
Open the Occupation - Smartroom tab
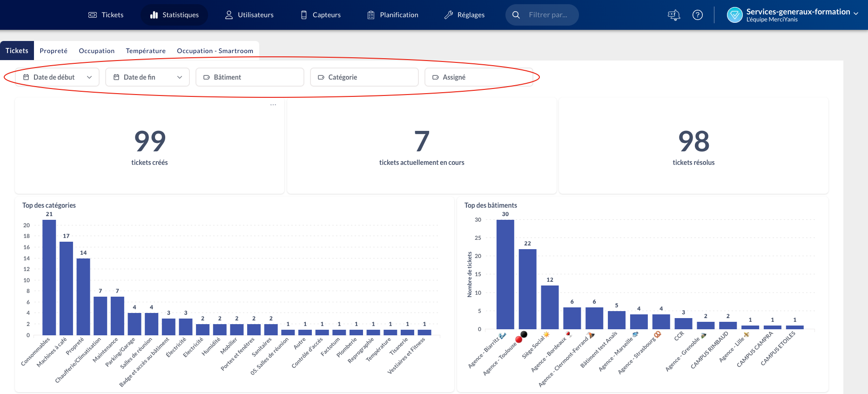pos(215,51)
